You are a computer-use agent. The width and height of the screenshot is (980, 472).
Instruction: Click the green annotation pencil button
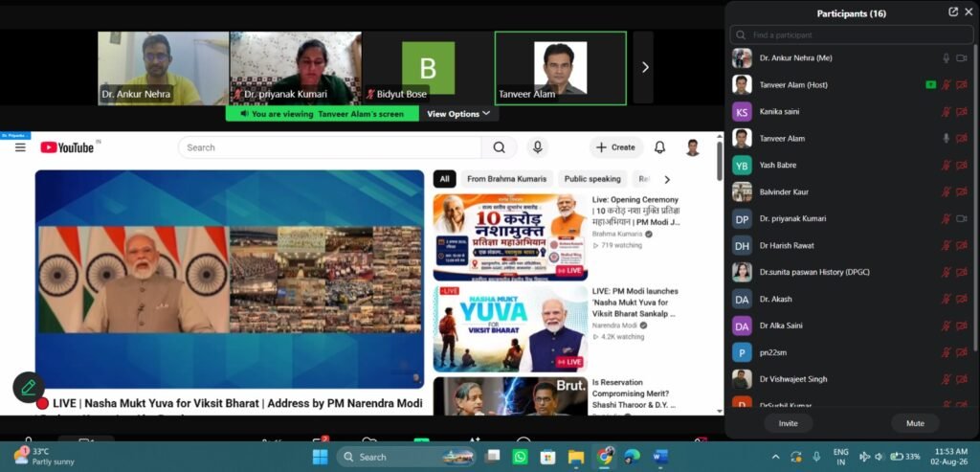[28, 388]
